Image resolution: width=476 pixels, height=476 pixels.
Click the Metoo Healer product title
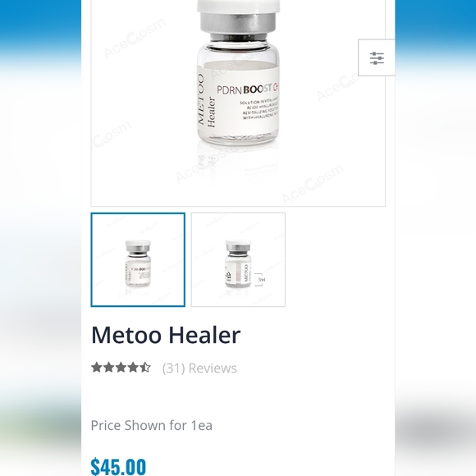(166, 335)
